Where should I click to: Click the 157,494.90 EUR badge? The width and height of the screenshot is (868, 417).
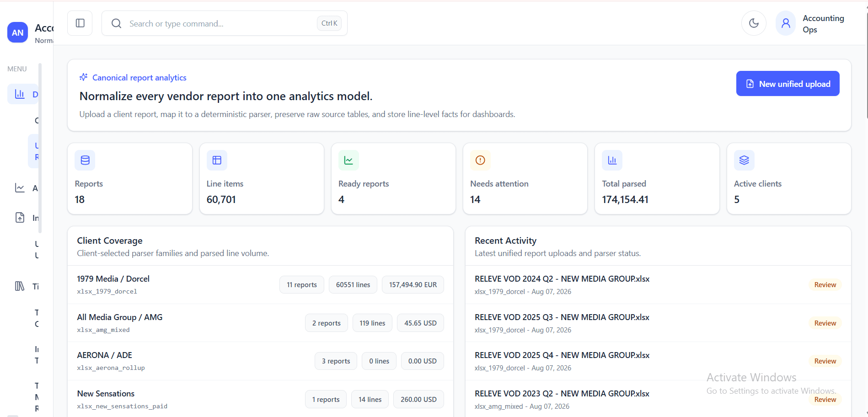click(x=413, y=284)
